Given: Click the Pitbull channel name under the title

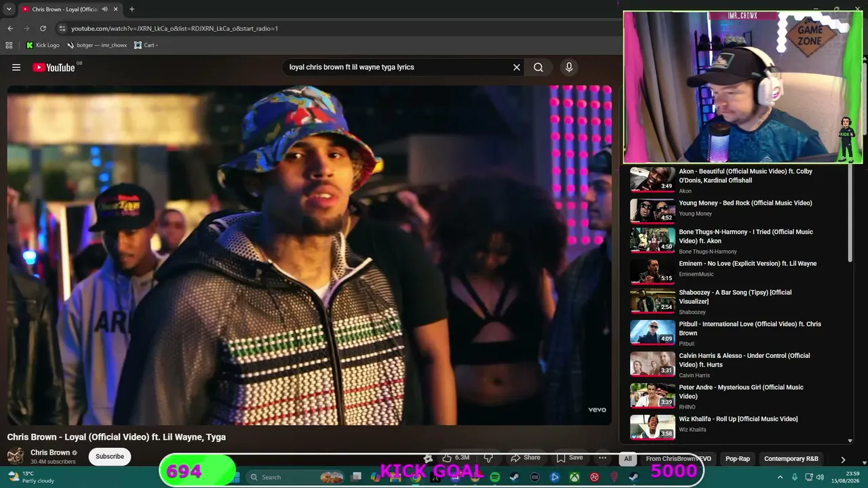Looking at the screenshot, I should 686,344.
